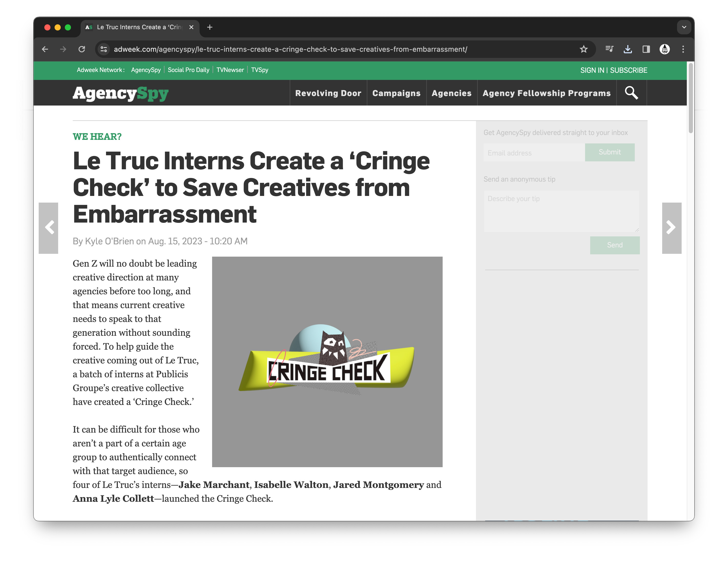728x565 pixels.
Task: Open the Campaigns menu item
Action: pyautogui.click(x=396, y=93)
